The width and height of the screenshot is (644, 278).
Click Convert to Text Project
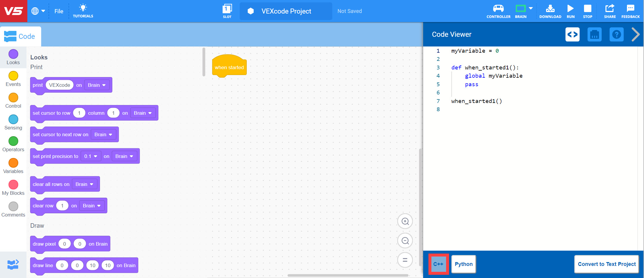(x=606, y=264)
